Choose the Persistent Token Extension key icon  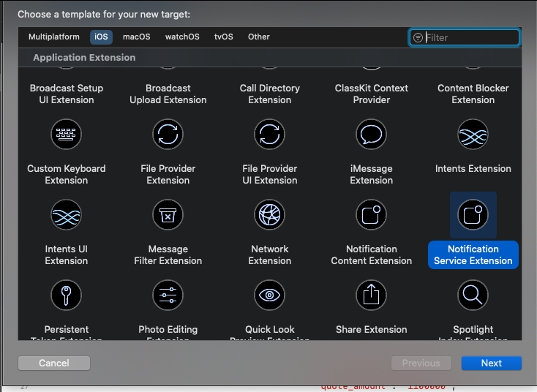pyautogui.click(x=66, y=295)
